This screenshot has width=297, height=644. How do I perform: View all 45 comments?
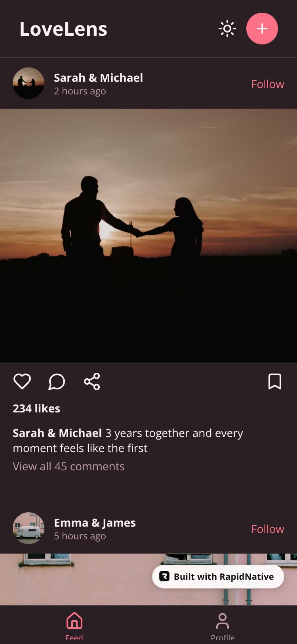[x=69, y=466]
